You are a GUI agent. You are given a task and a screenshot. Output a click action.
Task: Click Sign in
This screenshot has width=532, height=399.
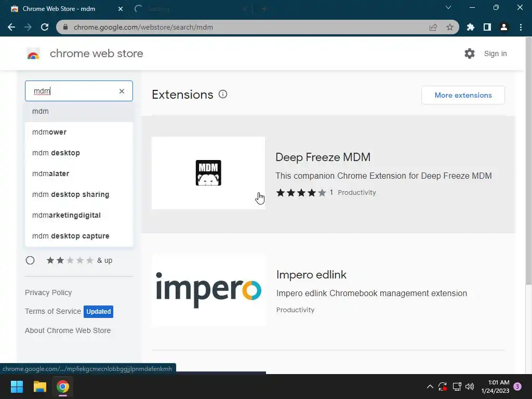[495, 54]
